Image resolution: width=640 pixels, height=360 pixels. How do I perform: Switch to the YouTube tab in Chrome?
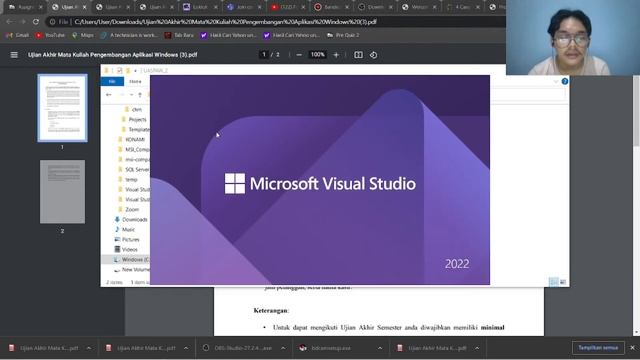click(288, 7)
